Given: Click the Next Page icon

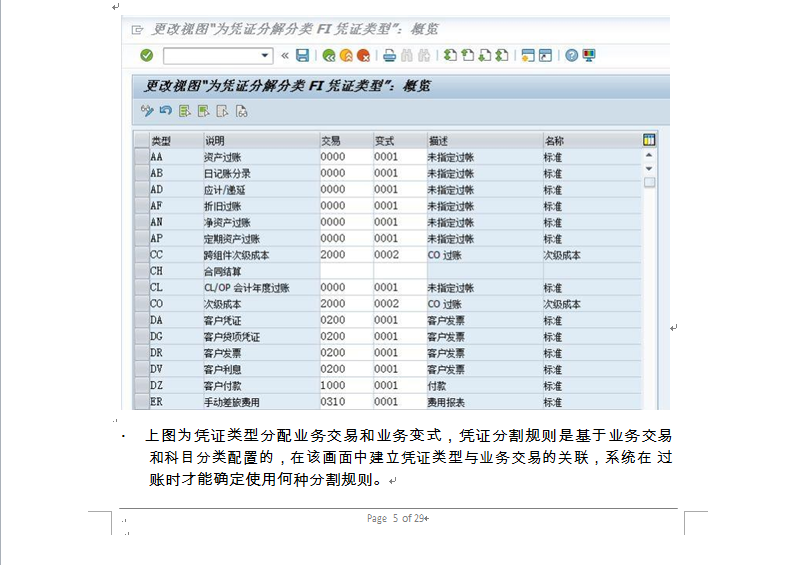Looking at the screenshot, I should point(485,55).
